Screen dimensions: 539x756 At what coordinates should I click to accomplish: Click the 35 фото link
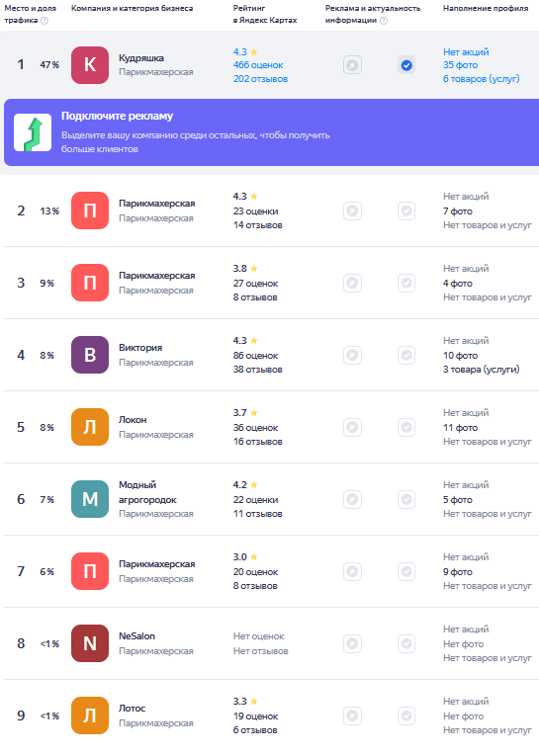click(x=460, y=65)
